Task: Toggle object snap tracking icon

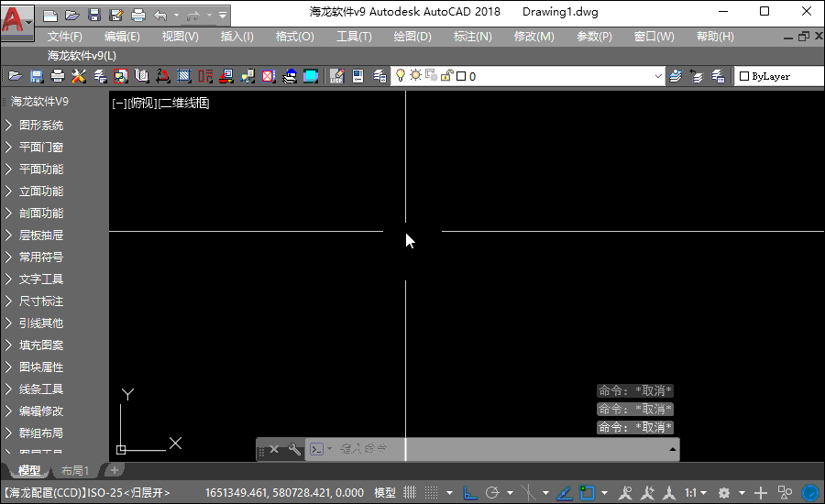Action: [565, 493]
